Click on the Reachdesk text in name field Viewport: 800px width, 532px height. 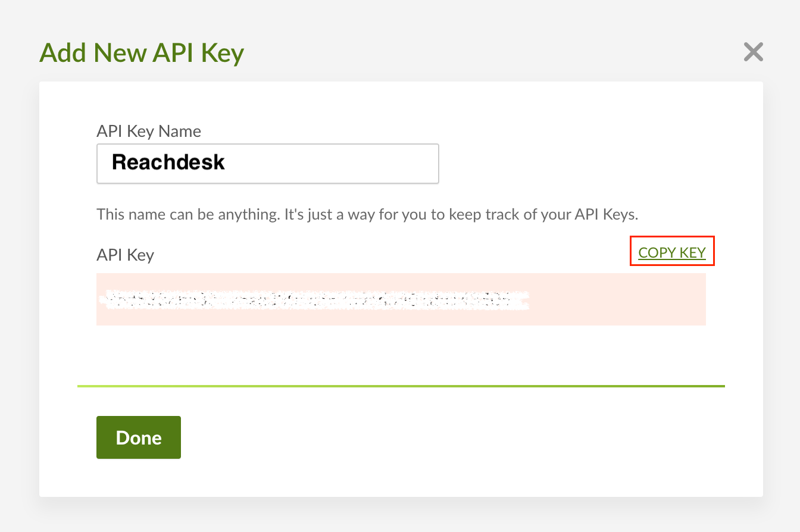pyautogui.click(x=168, y=162)
